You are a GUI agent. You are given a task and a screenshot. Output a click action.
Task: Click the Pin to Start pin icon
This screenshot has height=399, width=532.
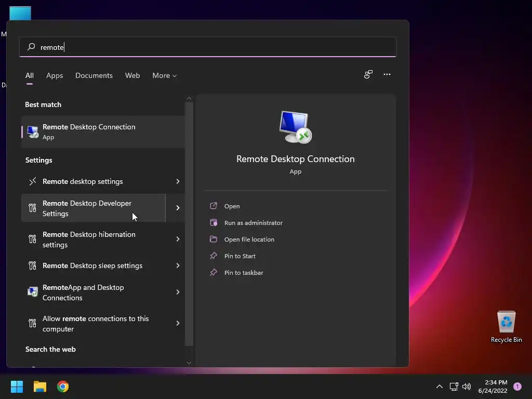(x=214, y=256)
